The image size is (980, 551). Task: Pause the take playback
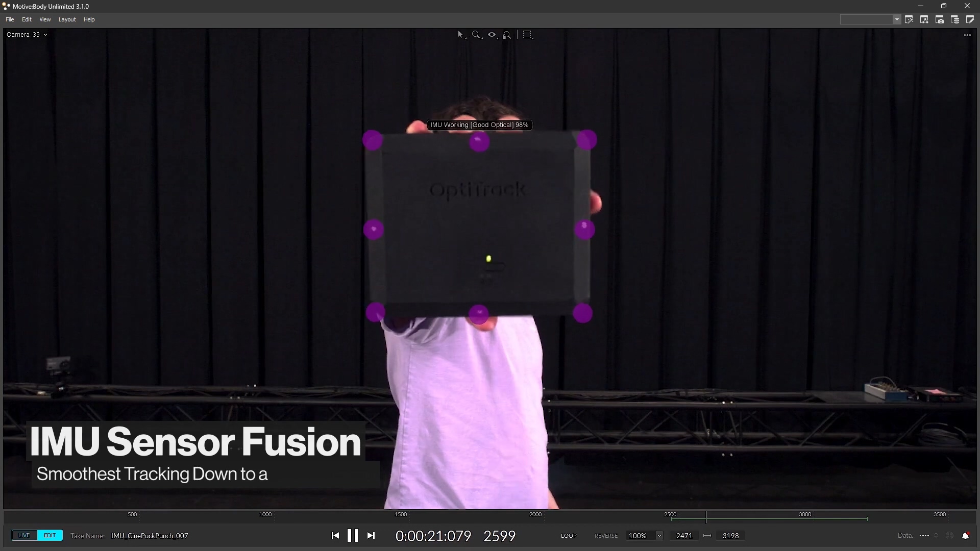[x=353, y=535]
